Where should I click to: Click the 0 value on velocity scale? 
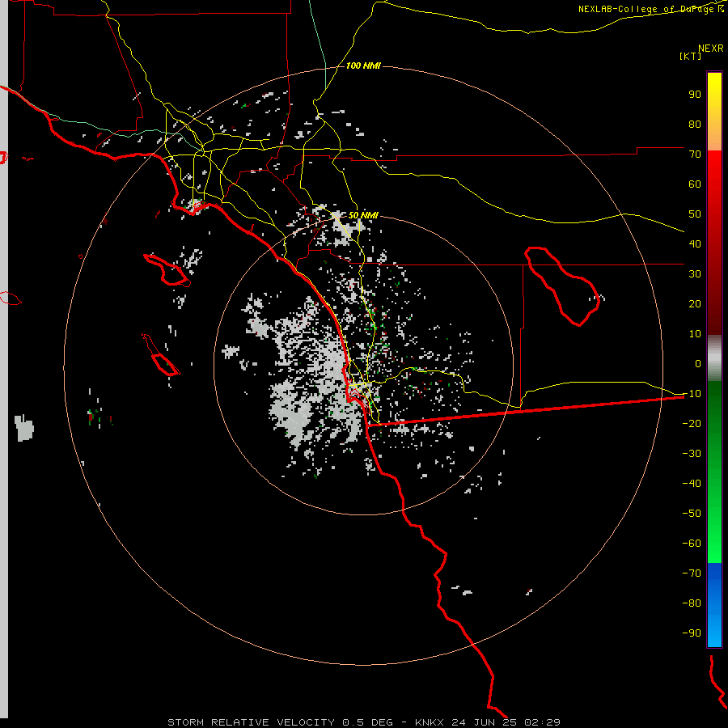click(698, 363)
